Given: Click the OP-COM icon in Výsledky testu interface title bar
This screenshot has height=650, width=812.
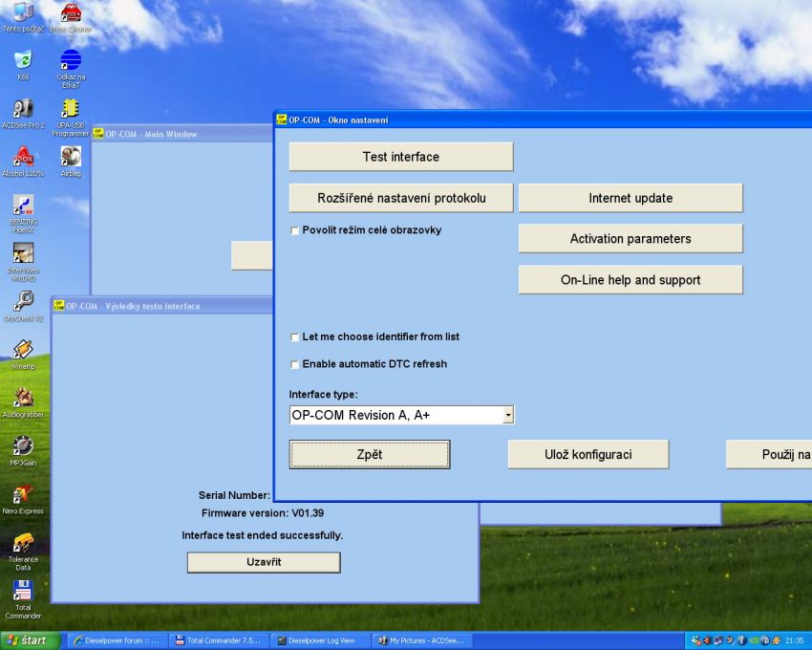Looking at the screenshot, I should [x=58, y=306].
